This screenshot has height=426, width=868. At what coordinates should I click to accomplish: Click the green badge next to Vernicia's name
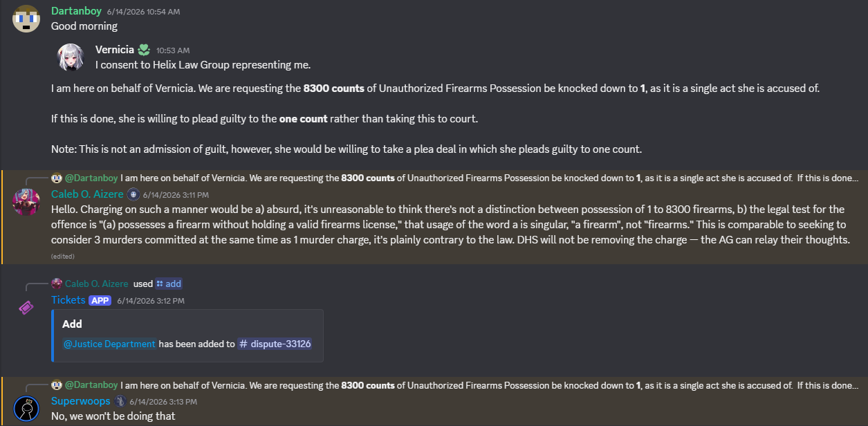[x=144, y=49]
